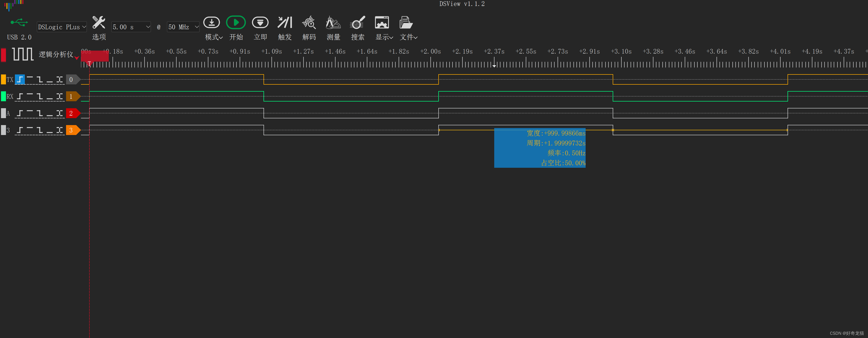Click the logic analyzer waveform icon
Viewport: 868px width, 338px height.
[x=23, y=54]
